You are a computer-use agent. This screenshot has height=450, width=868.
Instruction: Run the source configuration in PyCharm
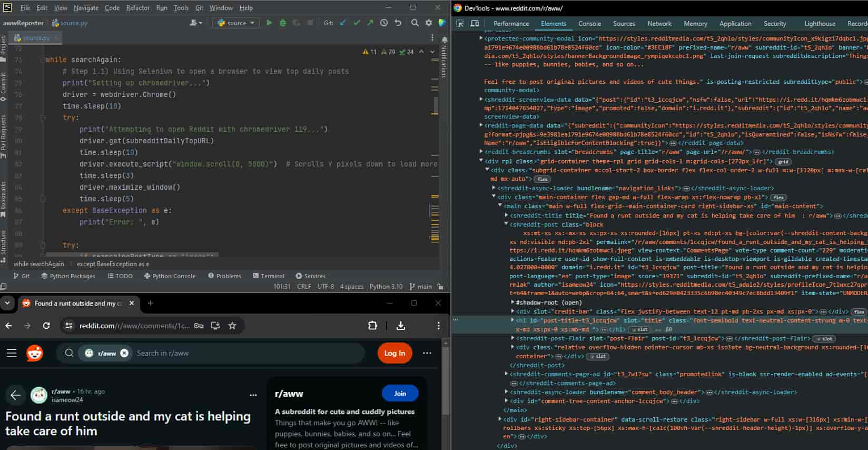[x=269, y=23]
